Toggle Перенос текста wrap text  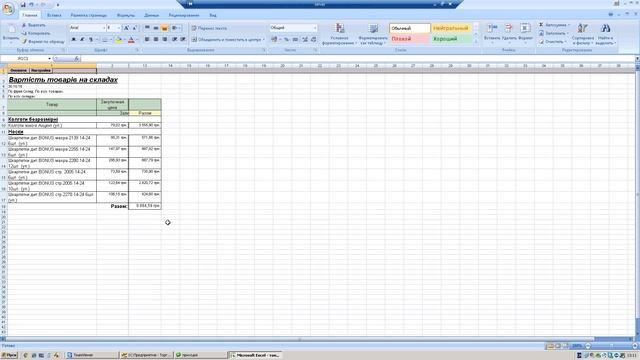[x=209, y=28]
